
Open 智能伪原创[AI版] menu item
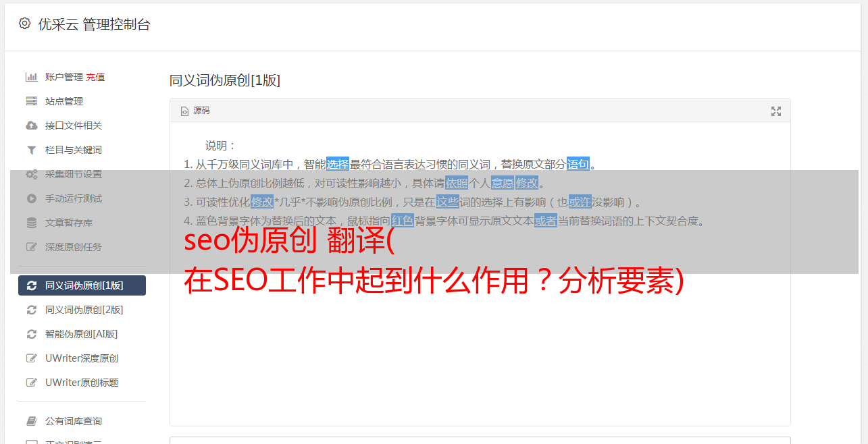click(x=82, y=334)
